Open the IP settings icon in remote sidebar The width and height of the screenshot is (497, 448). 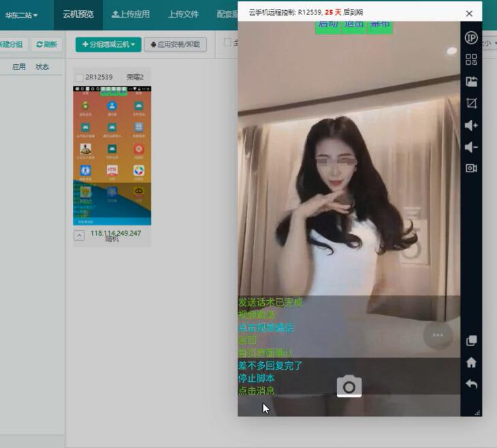click(471, 37)
